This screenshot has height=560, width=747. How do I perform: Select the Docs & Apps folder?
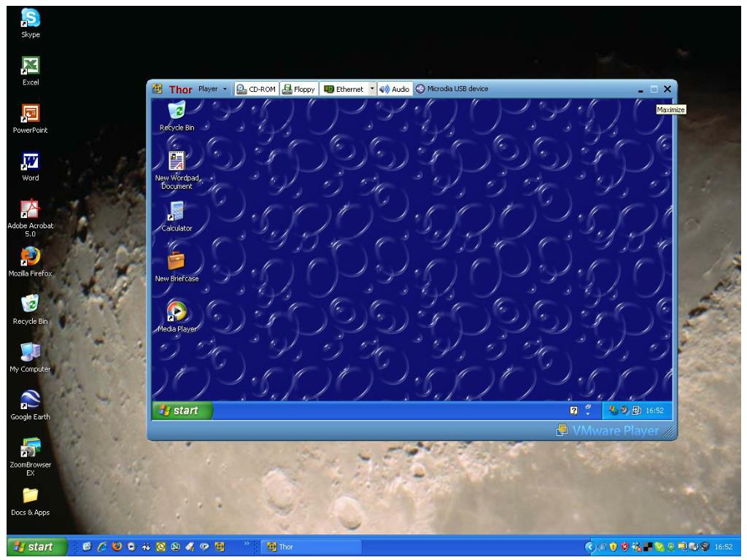pyautogui.click(x=31, y=502)
